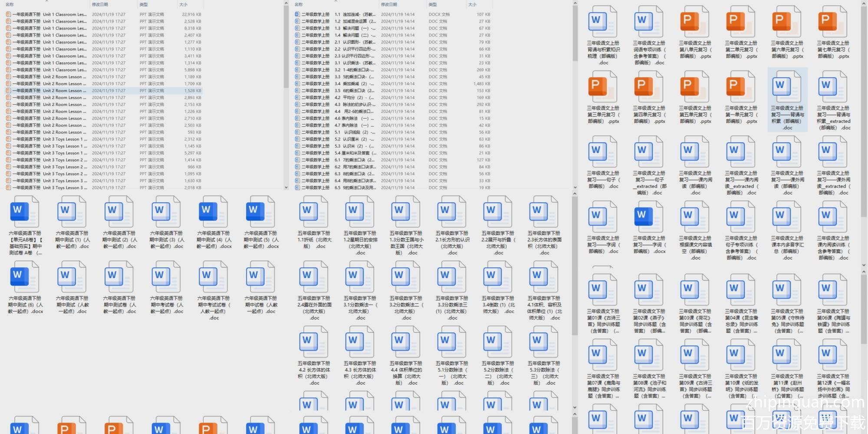Select the 第06课《陶罐与铁罐》 Word file icon
Screen dimensions: 868x434
(x=833, y=290)
